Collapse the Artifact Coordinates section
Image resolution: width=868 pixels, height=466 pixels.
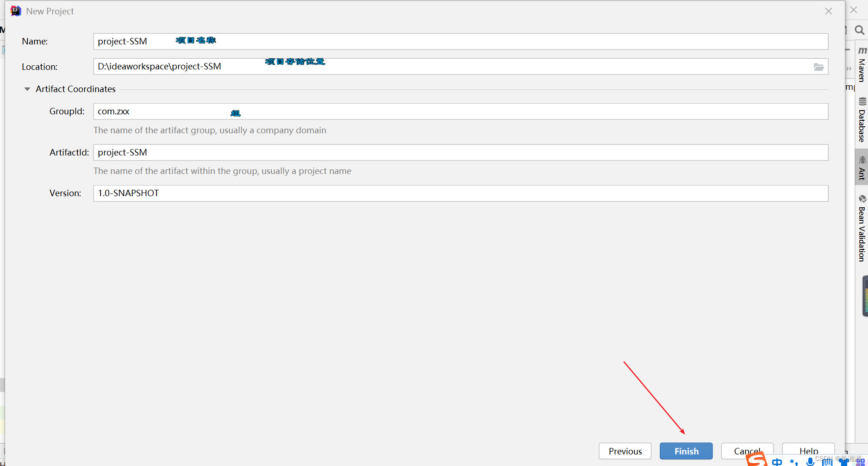pos(27,89)
